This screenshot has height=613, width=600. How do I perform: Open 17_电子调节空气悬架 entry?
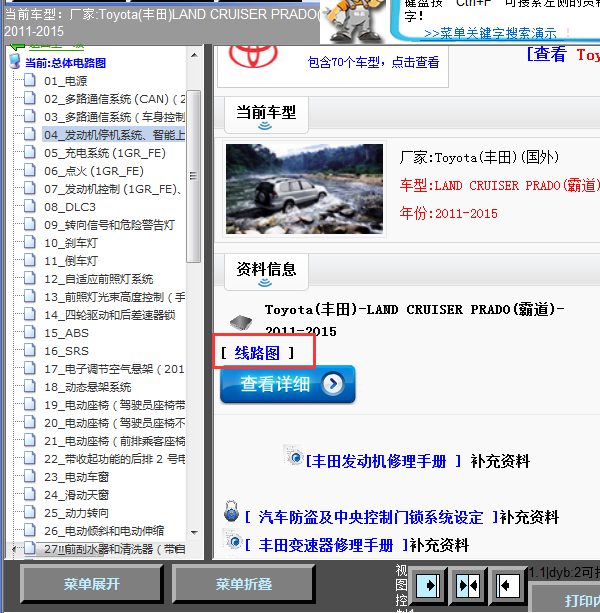point(115,369)
